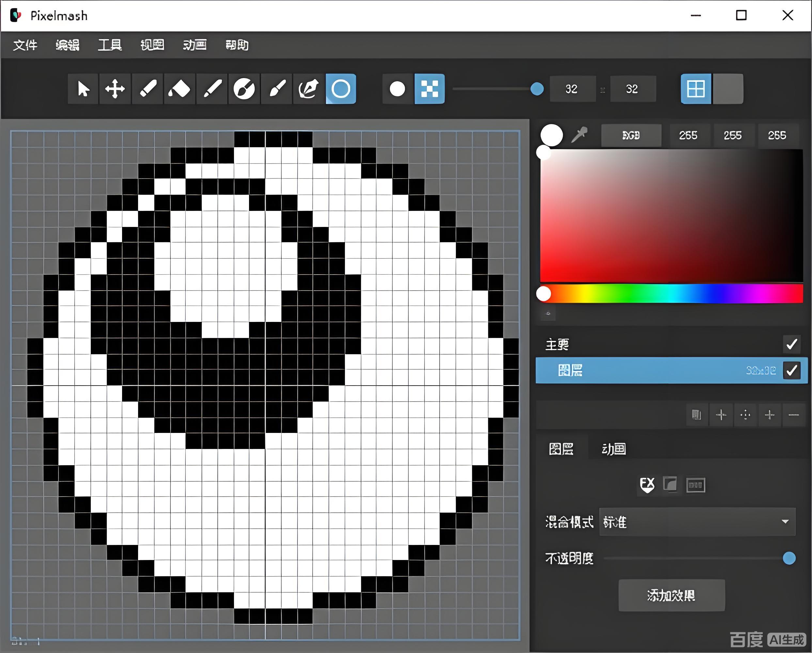
Task: Toggle visibility of the 主要 group
Action: pos(792,344)
